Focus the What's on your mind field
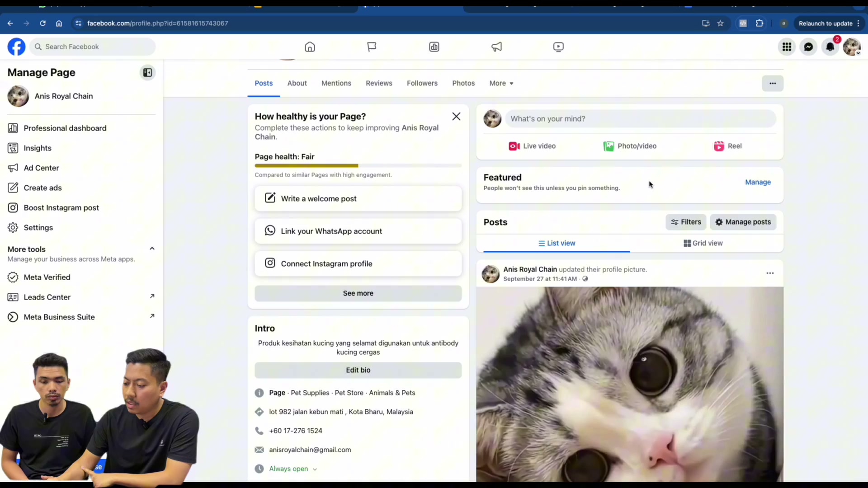 point(641,119)
